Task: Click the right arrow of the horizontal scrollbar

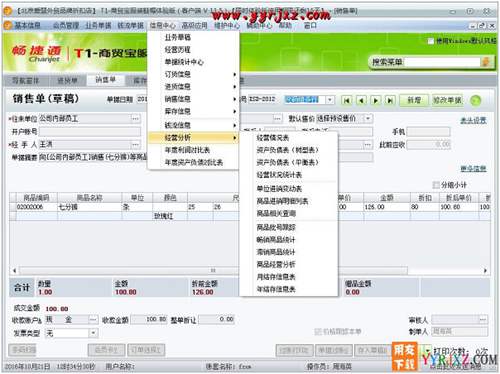Action: (x=485, y=270)
